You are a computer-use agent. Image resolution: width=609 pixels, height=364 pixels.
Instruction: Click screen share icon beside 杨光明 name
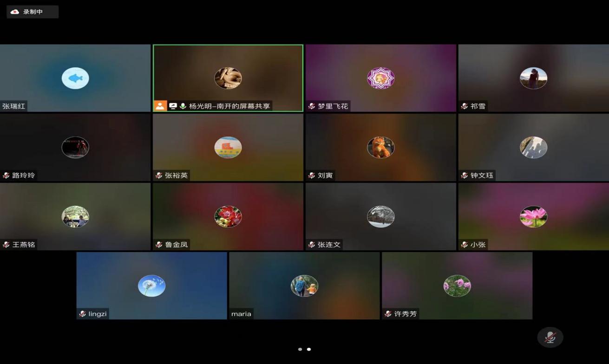(x=173, y=106)
